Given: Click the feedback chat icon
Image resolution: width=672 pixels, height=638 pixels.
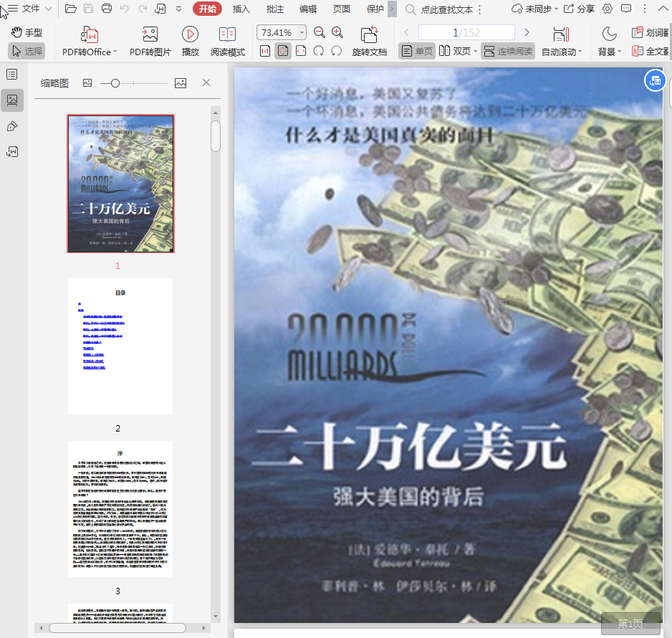Looking at the screenshot, I should [x=626, y=9].
